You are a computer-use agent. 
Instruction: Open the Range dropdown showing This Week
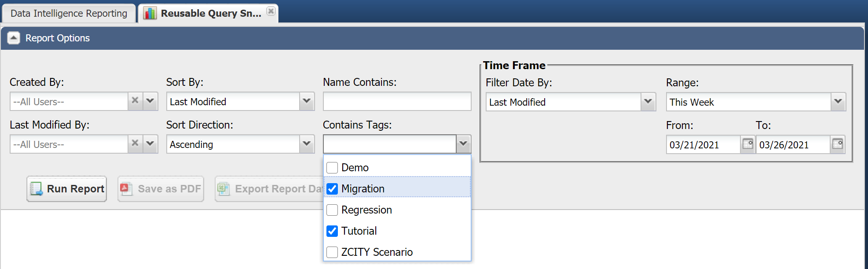(x=838, y=102)
